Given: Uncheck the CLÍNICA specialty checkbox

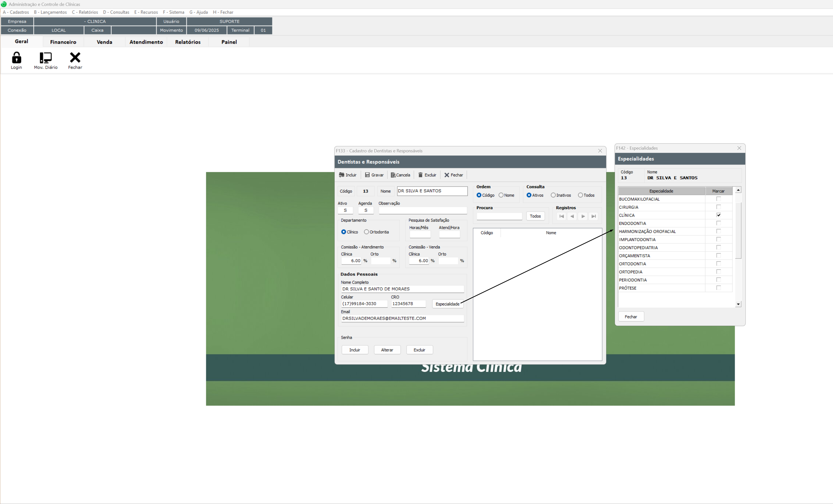Looking at the screenshot, I should [x=718, y=215].
